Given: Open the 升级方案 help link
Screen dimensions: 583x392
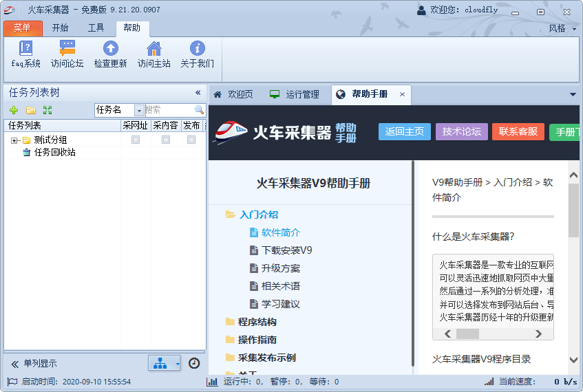Looking at the screenshot, I should [281, 268].
